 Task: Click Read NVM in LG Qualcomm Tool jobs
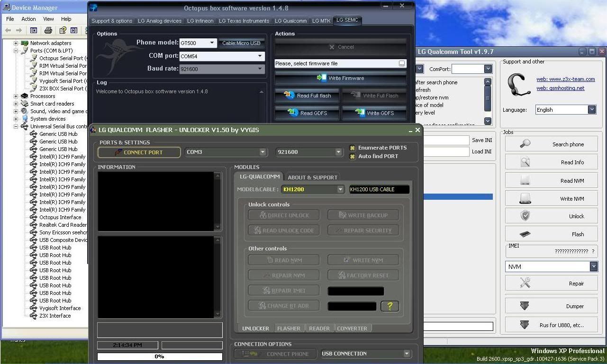pyautogui.click(x=551, y=181)
